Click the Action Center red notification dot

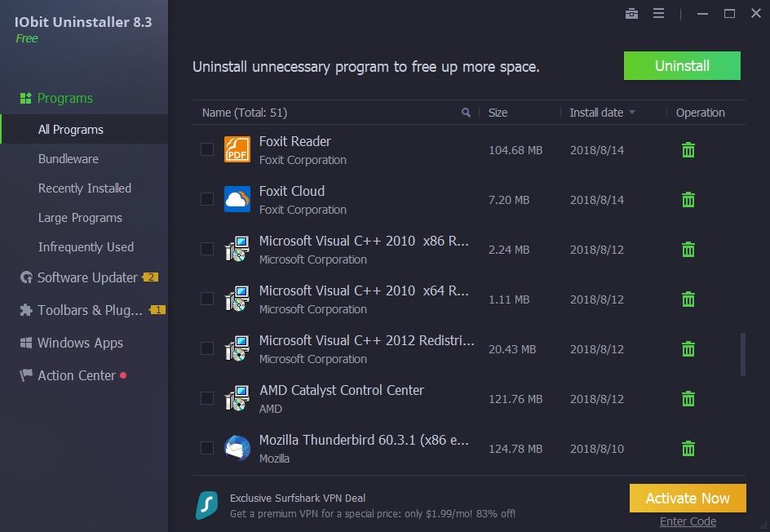pyautogui.click(x=123, y=375)
